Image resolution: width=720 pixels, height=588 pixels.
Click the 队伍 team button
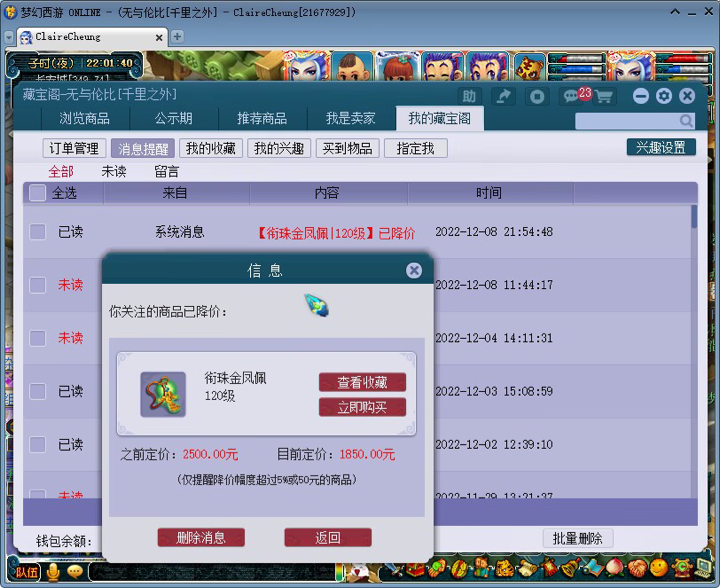pyautogui.click(x=26, y=572)
